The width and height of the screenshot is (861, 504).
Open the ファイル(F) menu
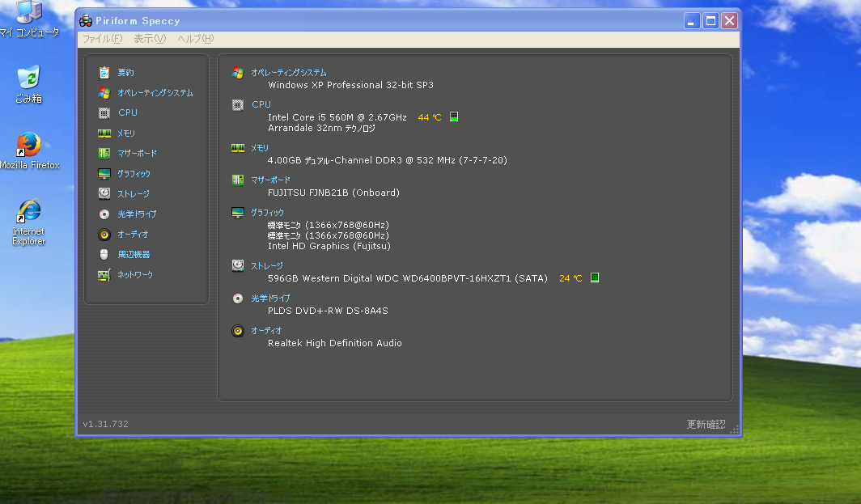[x=102, y=39]
